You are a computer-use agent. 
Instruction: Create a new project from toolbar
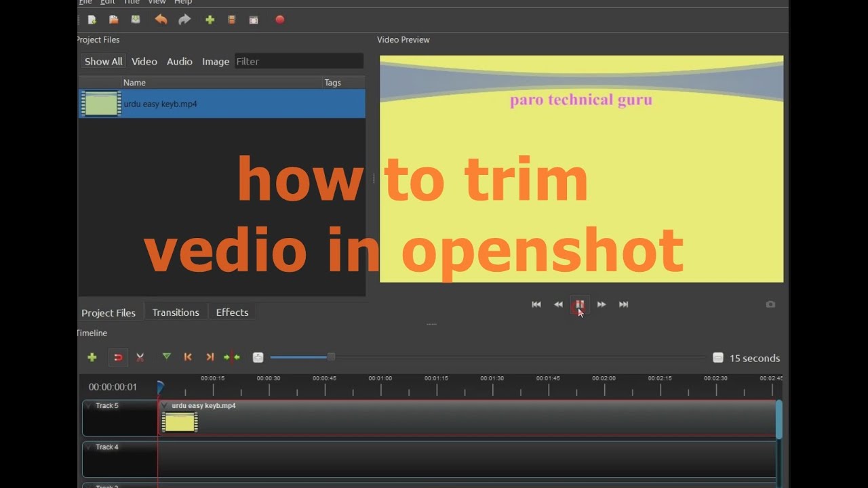92,20
